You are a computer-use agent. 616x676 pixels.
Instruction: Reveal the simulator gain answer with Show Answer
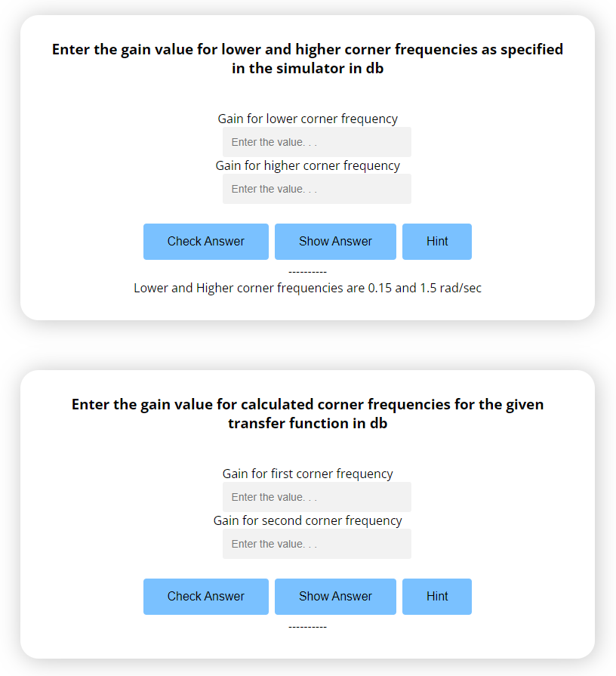coord(335,242)
